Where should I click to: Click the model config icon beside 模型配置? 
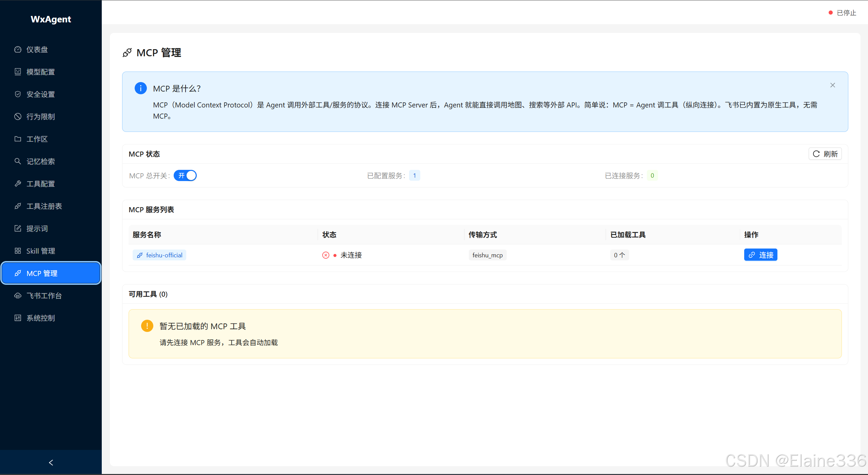(18, 72)
